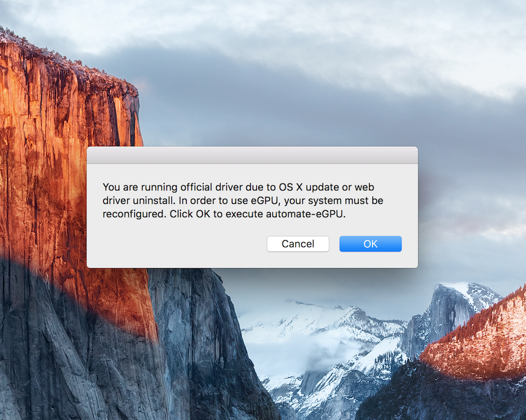Click the dialog's empty title bar

click(x=252, y=155)
